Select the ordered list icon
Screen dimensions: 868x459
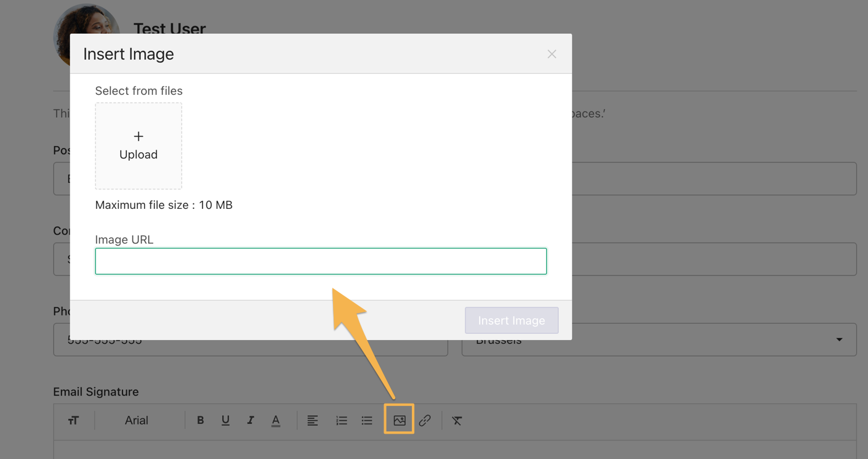point(342,420)
